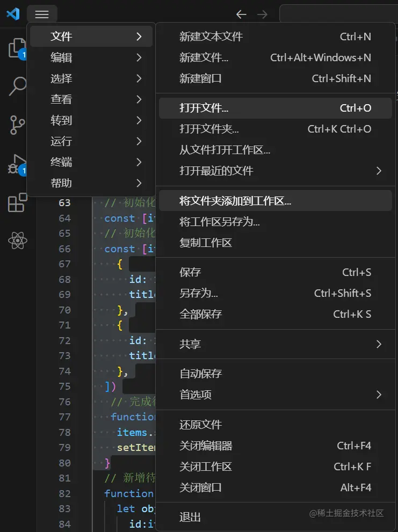Open the Explorer sidebar icon
The image size is (398, 532).
17,48
